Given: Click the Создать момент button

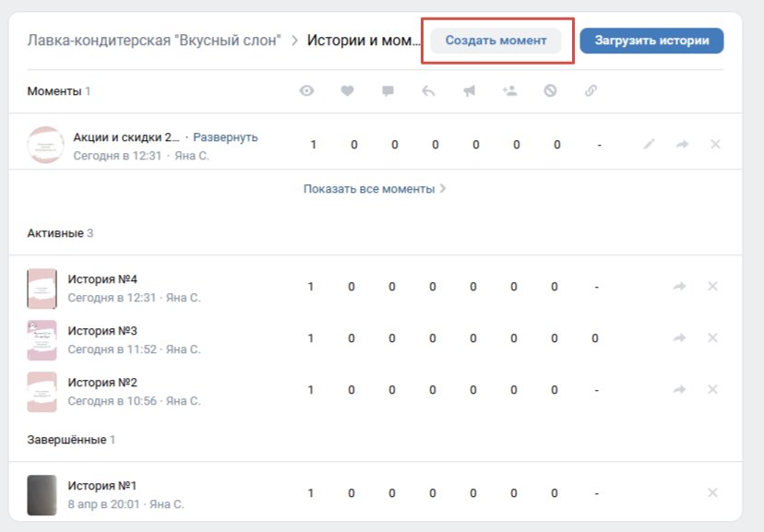Looking at the screenshot, I should point(496,41).
